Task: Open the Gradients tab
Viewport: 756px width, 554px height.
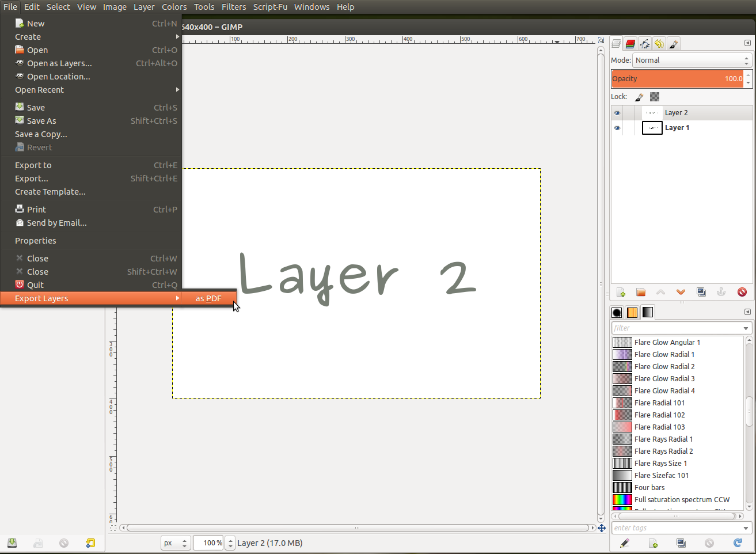Action: [x=648, y=312]
